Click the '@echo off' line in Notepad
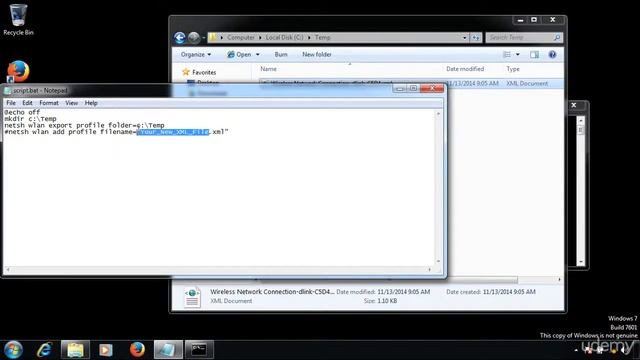This screenshot has height=360, width=640. tap(22, 112)
